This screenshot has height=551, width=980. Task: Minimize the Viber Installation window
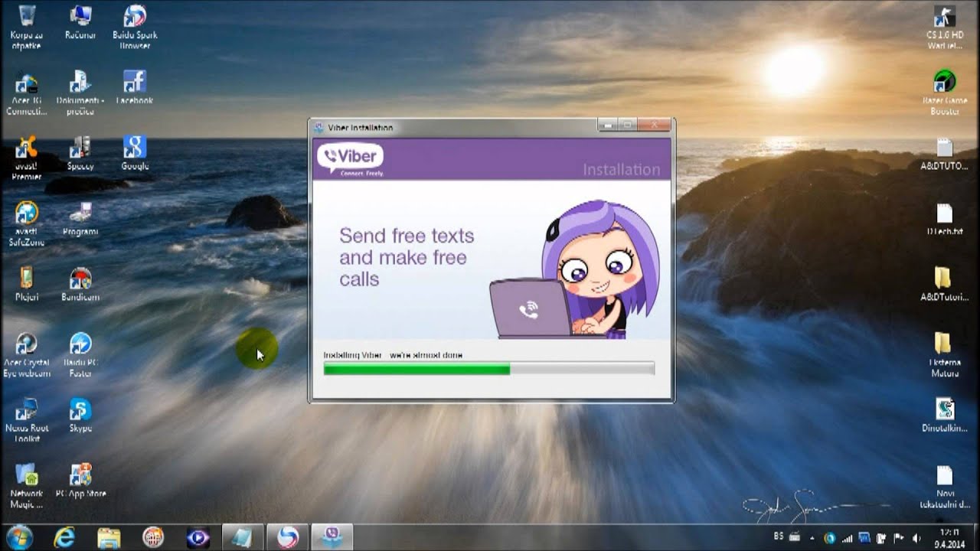click(609, 124)
